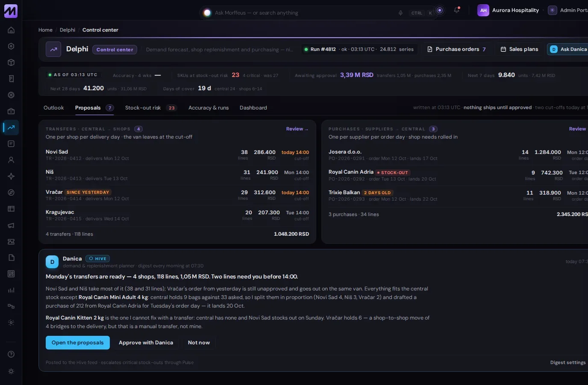Select the hexagon icon in the sidebar
Screen dimensions: 588x385
pos(11,46)
